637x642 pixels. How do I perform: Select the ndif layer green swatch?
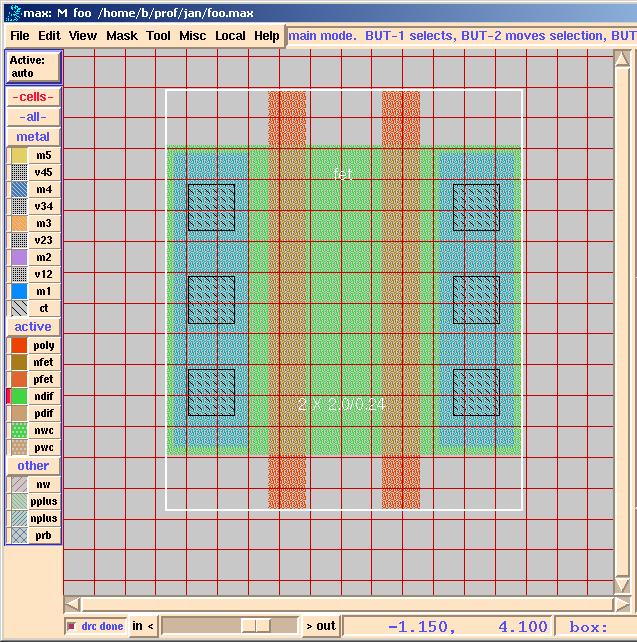[x=19, y=396]
